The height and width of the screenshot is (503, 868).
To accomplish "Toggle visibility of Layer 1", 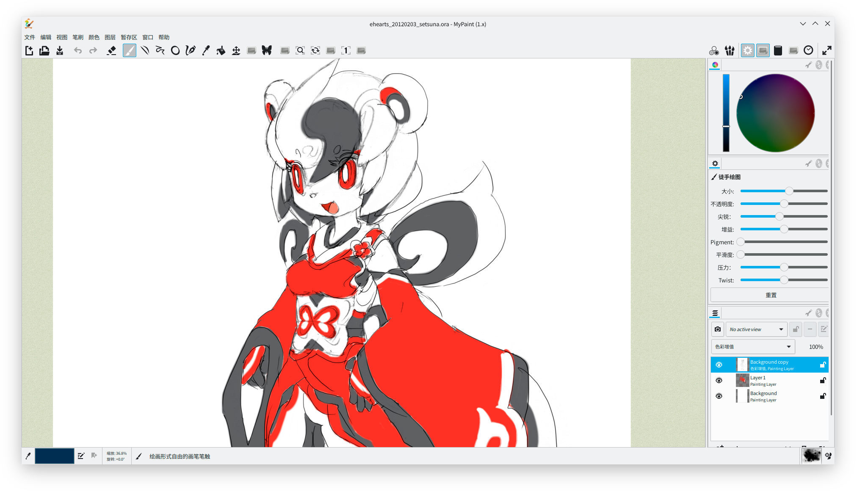I will click(719, 381).
